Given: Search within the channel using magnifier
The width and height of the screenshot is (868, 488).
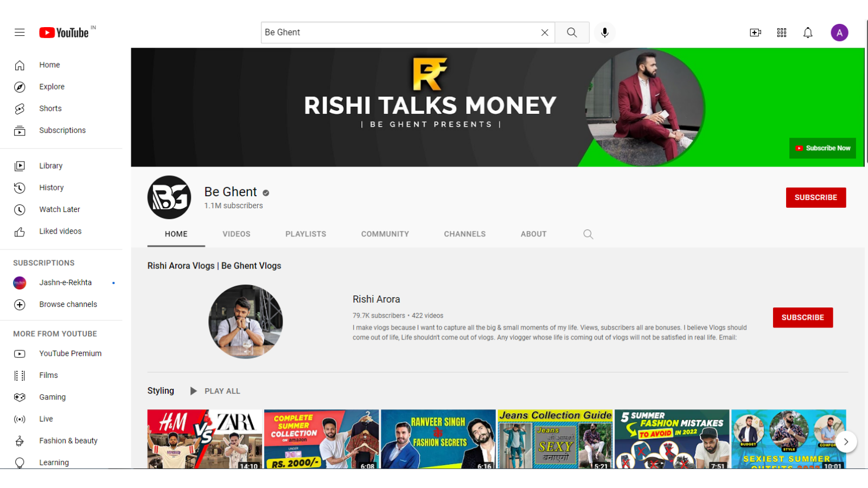Looking at the screenshot, I should click(588, 234).
